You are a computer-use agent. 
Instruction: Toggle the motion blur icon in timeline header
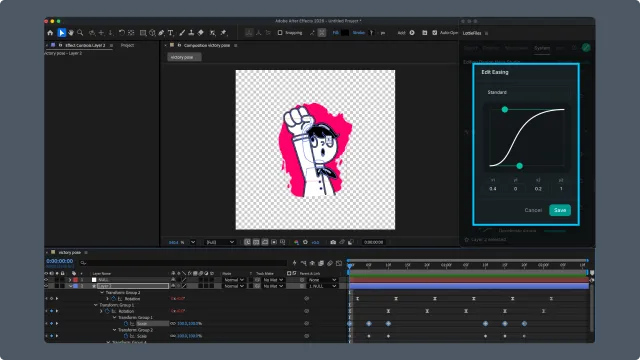click(x=330, y=263)
